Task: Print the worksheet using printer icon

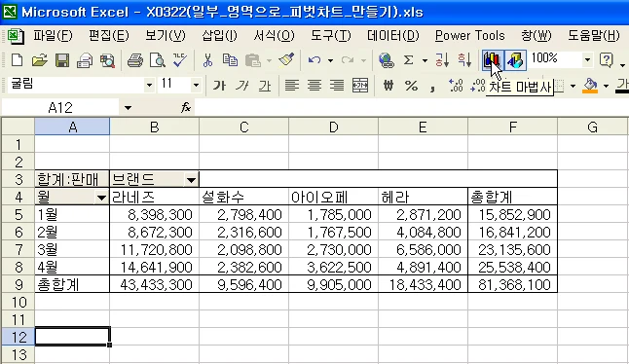Action: coord(135,60)
